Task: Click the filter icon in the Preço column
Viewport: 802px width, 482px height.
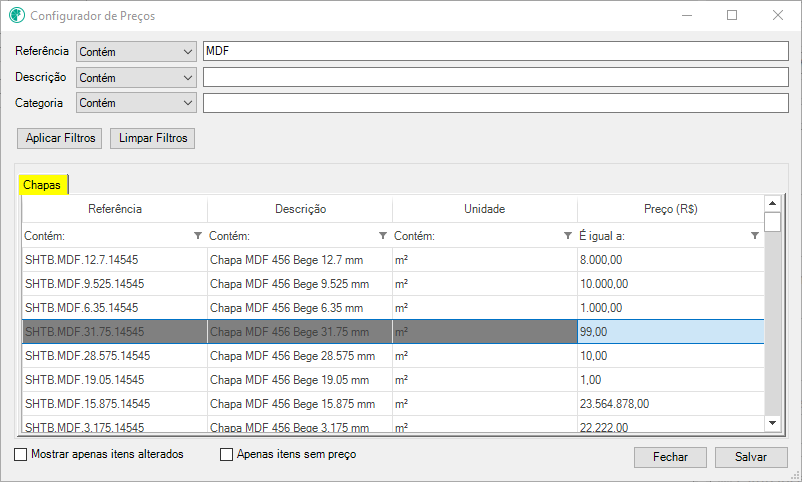Action: tap(754, 236)
